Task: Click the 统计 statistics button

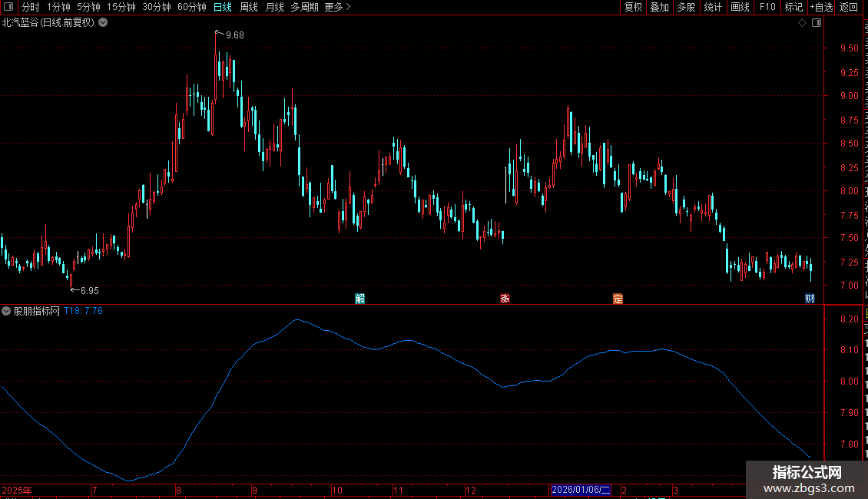Action: tap(713, 7)
